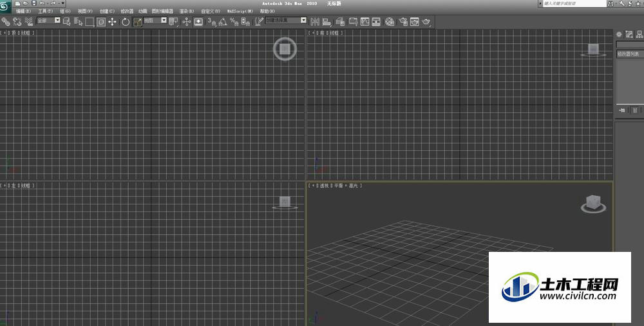Select the Bind to Space Warp tool
This screenshot has height=326, width=644.
point(29,21)
